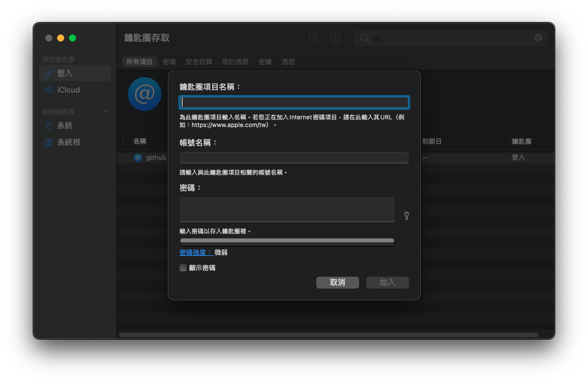The width and height of the screenshot is (588, 383).
Task: Click the search field containing 'git'
Action: 451,38
